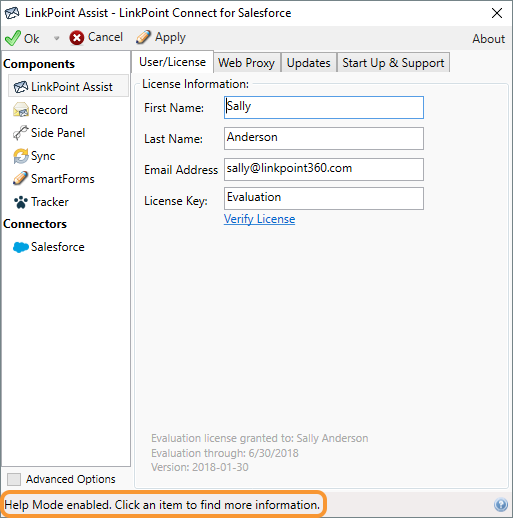Select the LinkPoint Assist envelope icon in Components
This screenshot has height=518, width=513.
[x=21, y=87]
